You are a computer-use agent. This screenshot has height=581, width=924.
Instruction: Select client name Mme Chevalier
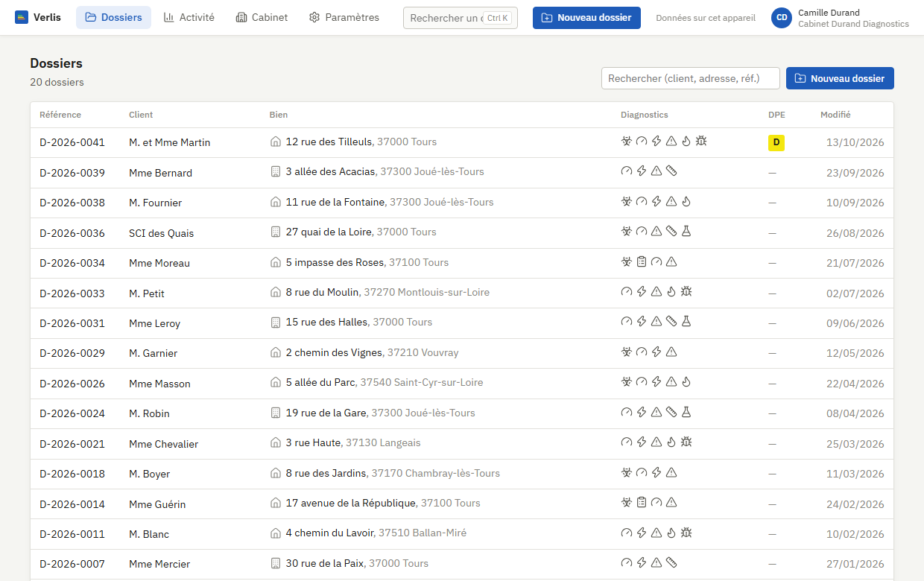tap(163, 444)
